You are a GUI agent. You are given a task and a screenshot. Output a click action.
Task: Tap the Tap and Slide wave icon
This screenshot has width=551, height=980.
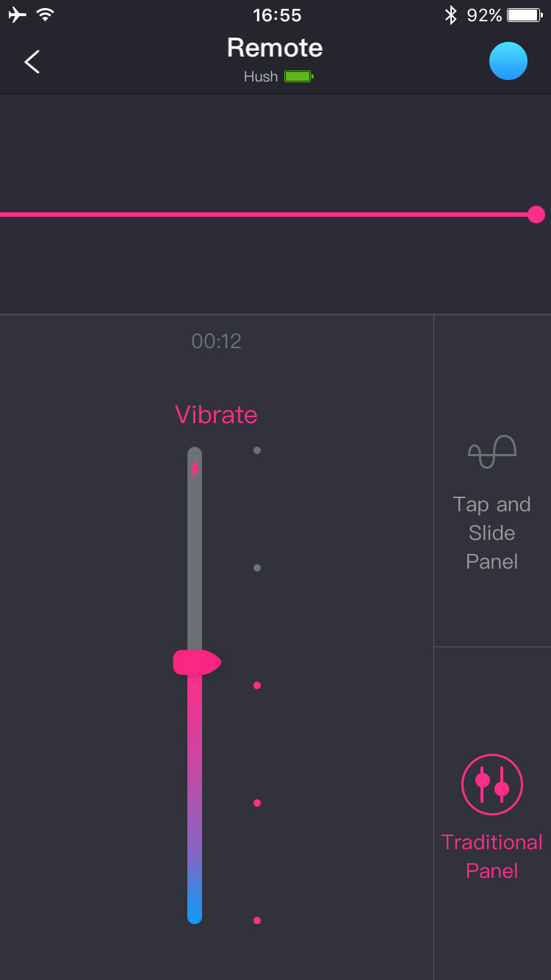pyautogui.click(x=492, y=452)
